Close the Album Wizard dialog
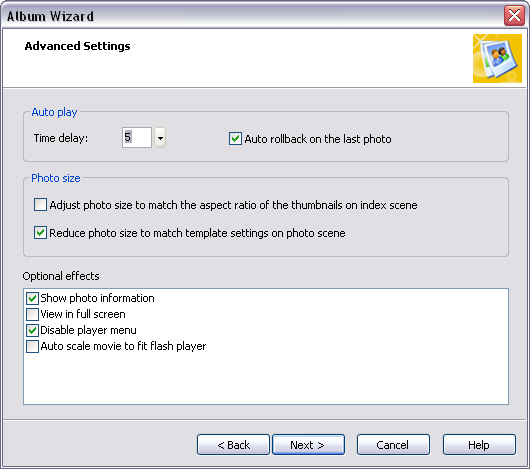Screen dimensions: 530x469 click(x=514, y=15)
